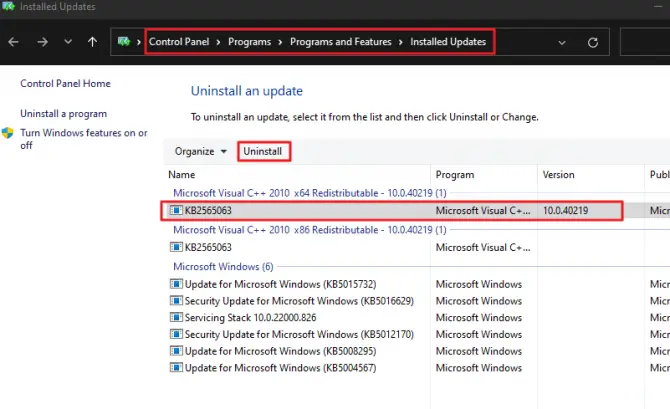The image size is (670, 409).
Task: Go forward with the forward arrow
Action: pyautogui.click(x=42, y=42)
